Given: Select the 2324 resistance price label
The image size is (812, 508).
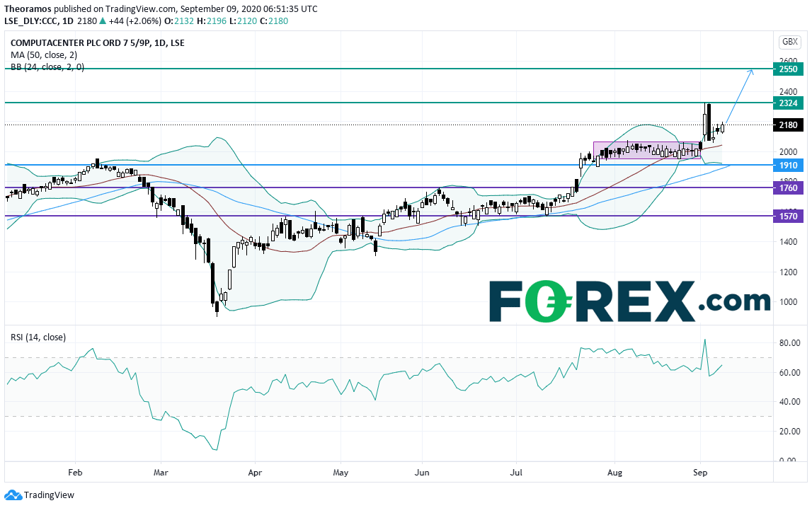Looking at the screenshot, I should 788,103.
